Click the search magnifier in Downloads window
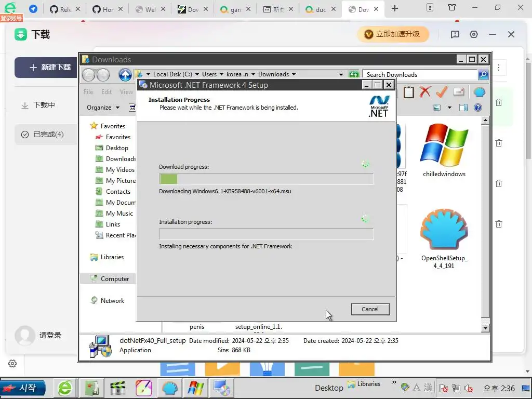Screen dimensions: 532x399 point(483,74)
